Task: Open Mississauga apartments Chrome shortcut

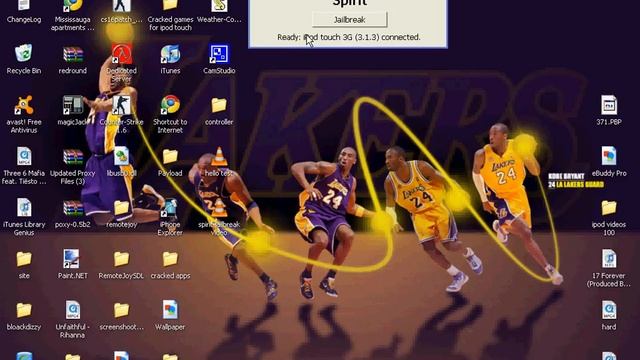Action: pyautogui.click(x=73, y=6)
